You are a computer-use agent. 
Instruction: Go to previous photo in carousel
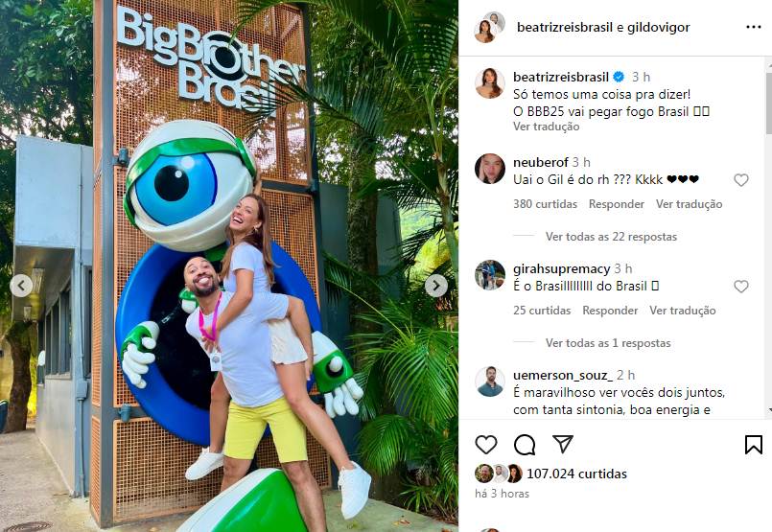point(21,286)
